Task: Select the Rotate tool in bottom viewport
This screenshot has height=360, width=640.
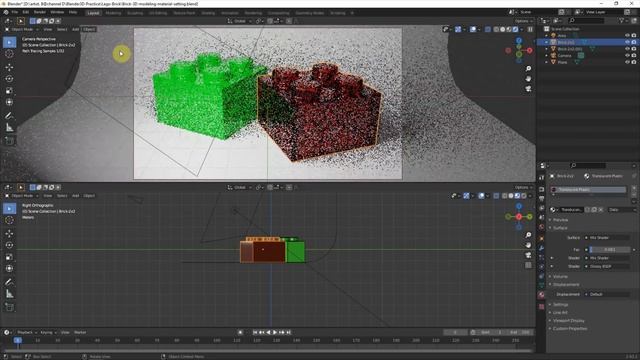Action: coord(9,245)
